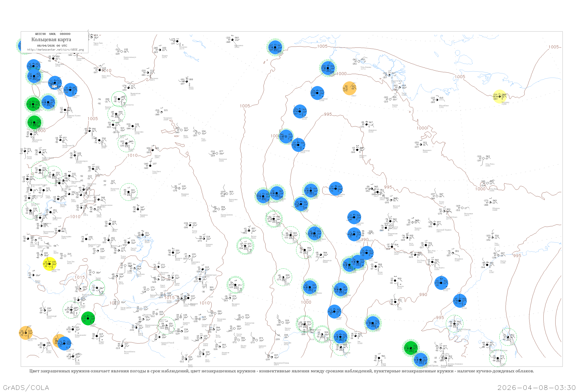The width and height of the screenshot is (588, 392).
Task: Click the orange circle at station 54027
Action: coord(349,89)
